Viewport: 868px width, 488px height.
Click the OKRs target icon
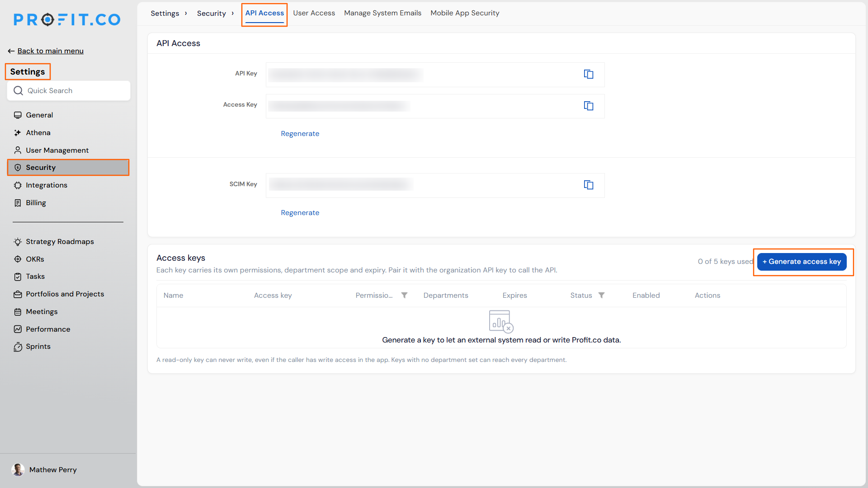(18, 259)
